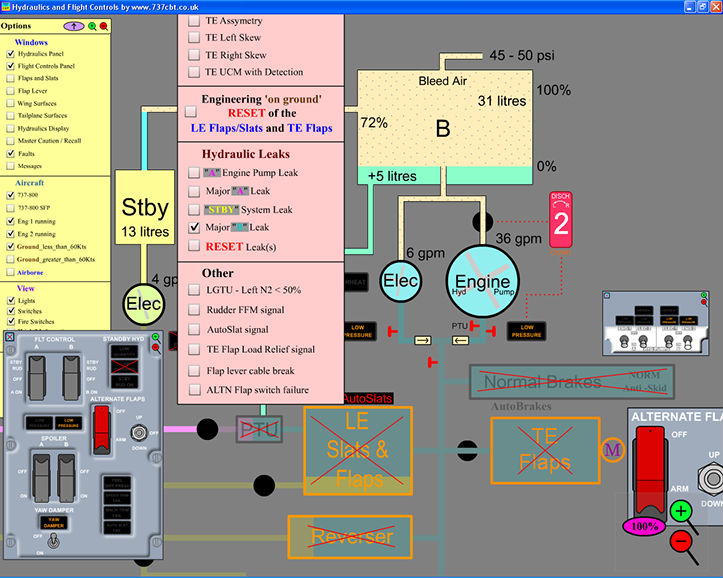Tick the AutoSlat signal fault checkbox

(194, 329)
